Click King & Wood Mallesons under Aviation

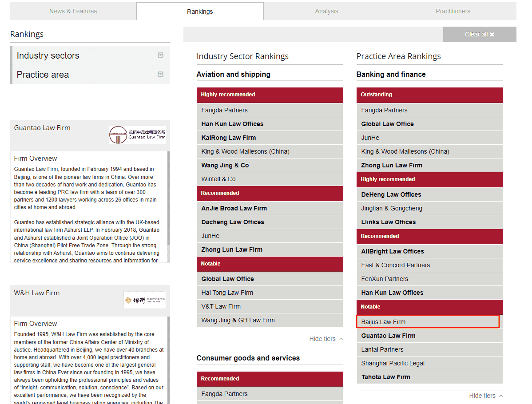tap(270, 152)
